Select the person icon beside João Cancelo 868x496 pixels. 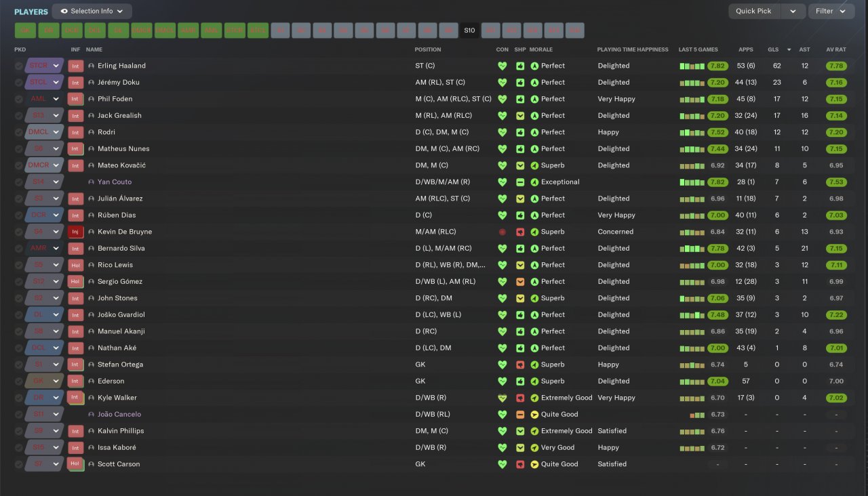(x=92, y=415)
